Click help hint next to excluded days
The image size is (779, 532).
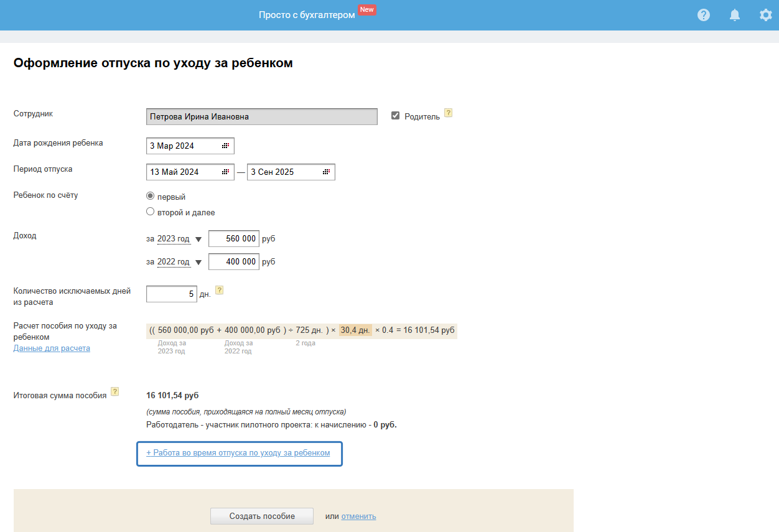[x=219, y=290]
